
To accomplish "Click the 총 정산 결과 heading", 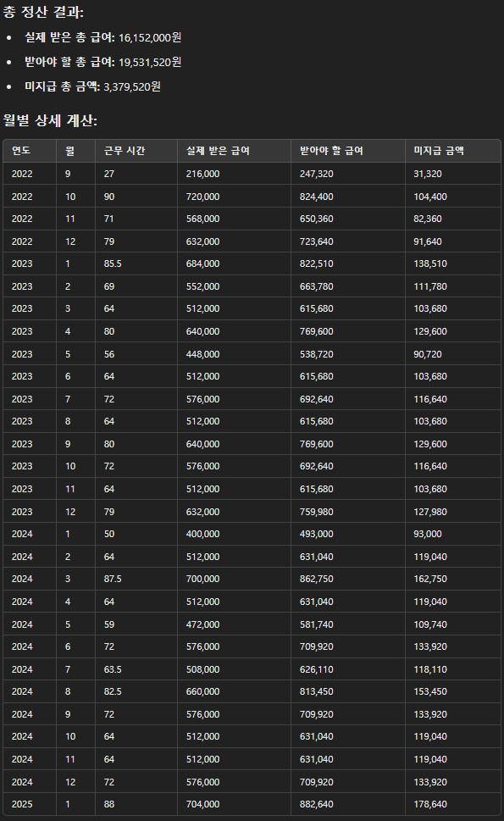I will point(43,12).
